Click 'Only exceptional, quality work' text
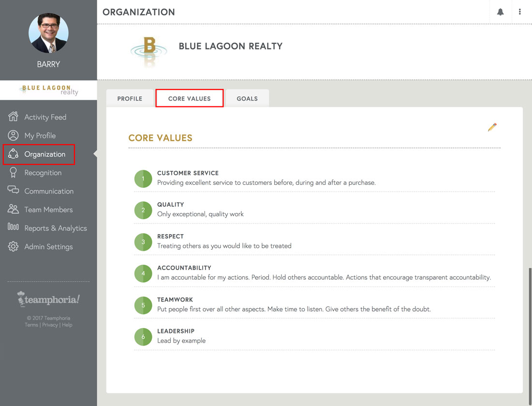This screenshot has height=406, width=532. pos(200,214)
